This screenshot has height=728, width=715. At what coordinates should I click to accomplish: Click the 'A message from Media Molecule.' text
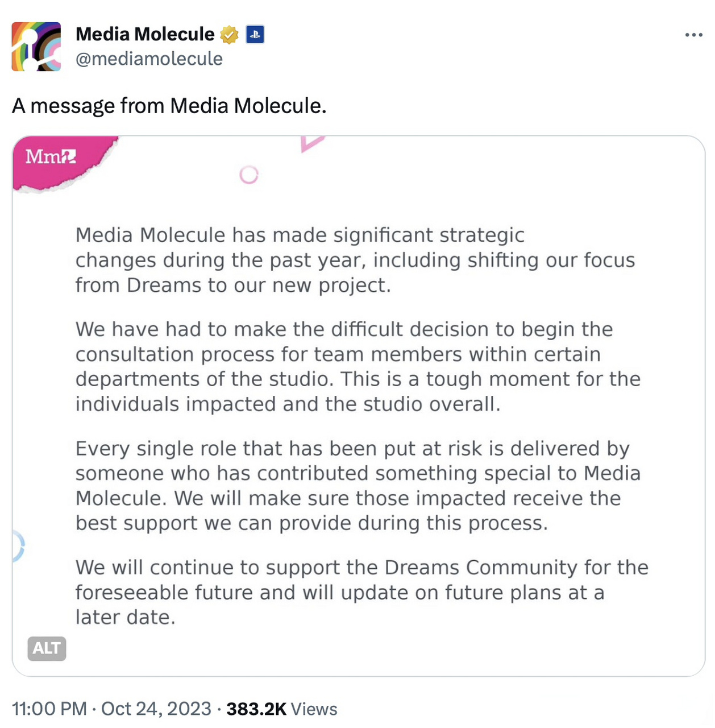pyautogui.click(x=169, y=106)
